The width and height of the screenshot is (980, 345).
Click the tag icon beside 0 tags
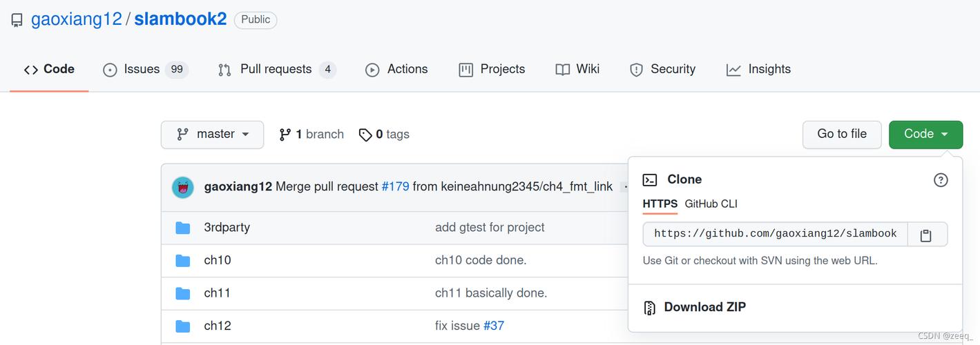pyautogui.click(x=365, y=135)
